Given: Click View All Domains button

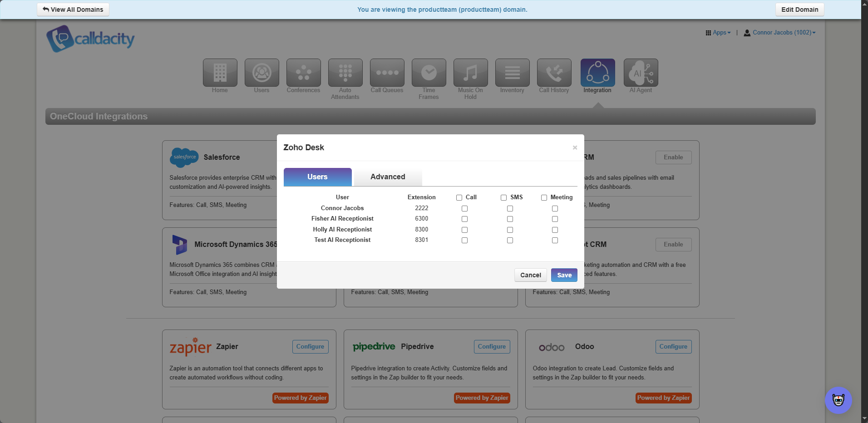Looking at the screenshot, I should [x=73, y=10].
